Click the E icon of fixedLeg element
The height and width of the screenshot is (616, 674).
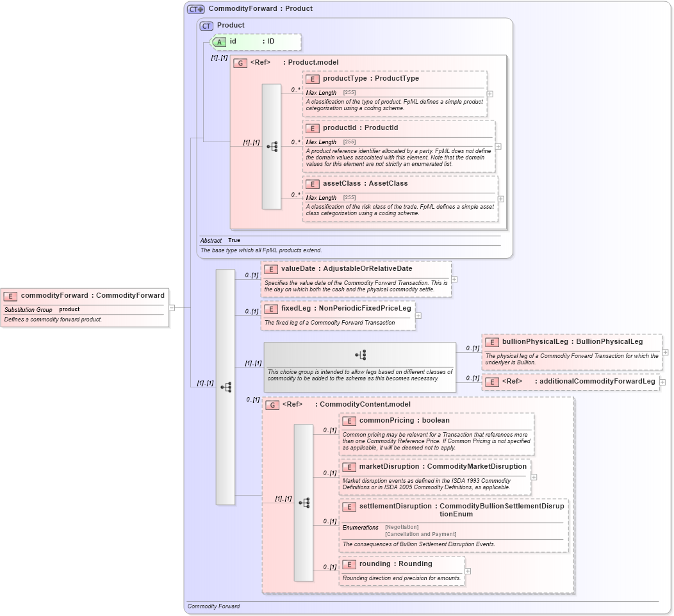coord(271,309)
